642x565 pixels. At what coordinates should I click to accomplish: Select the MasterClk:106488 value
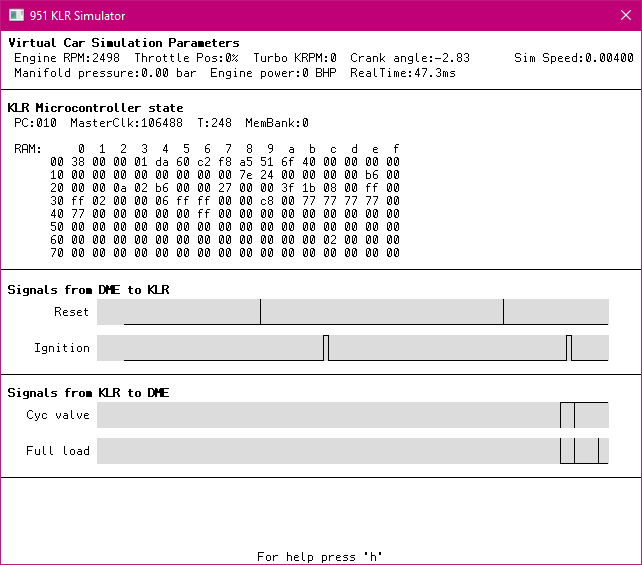pos(127,123)
